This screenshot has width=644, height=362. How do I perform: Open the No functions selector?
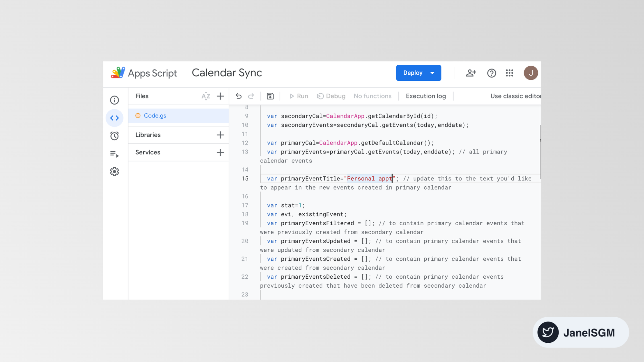click(x=372, y=96)
